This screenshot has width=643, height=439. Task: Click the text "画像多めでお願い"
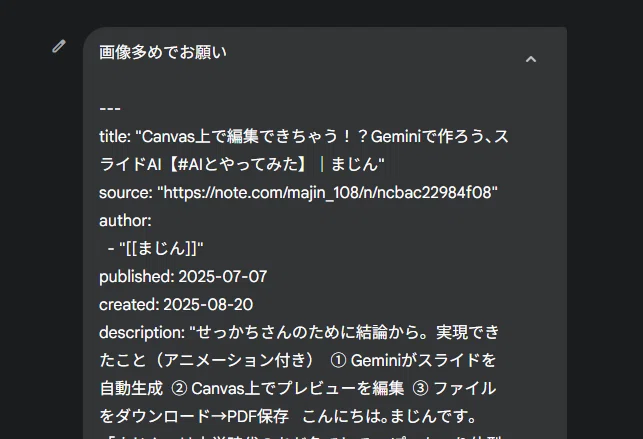[163, 52]
